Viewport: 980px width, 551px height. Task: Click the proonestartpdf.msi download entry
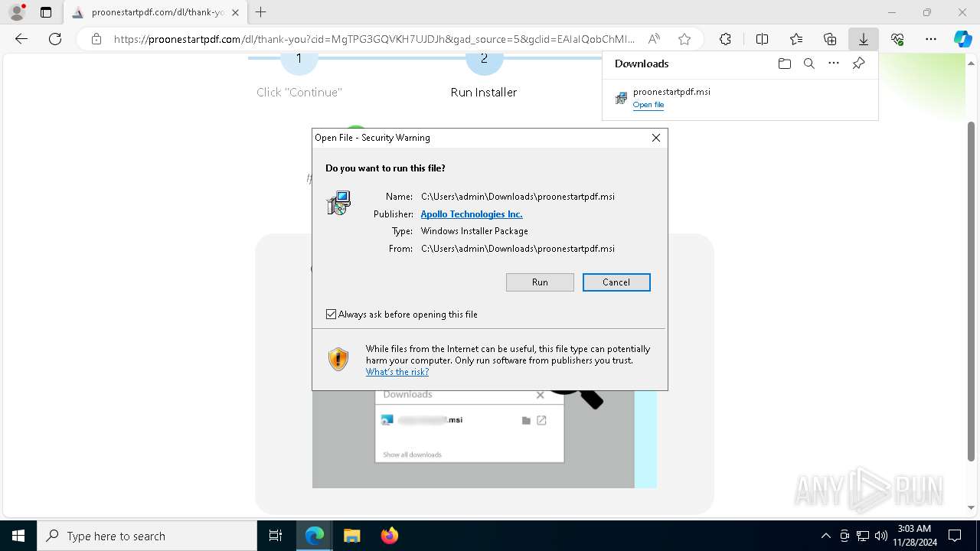[x=739, y=98]
